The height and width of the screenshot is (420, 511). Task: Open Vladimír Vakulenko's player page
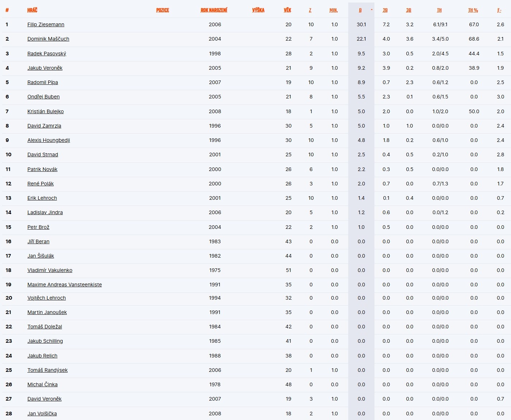[x=50, y=270]
